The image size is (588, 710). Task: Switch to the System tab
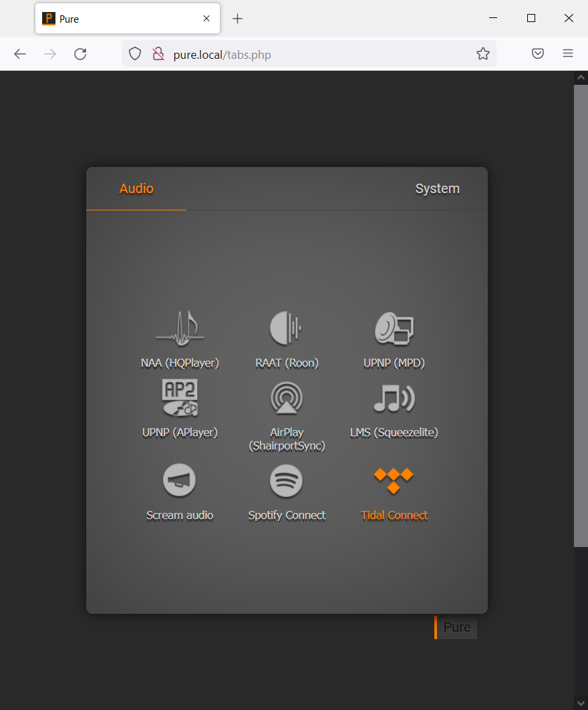click(x=437, y=188)
